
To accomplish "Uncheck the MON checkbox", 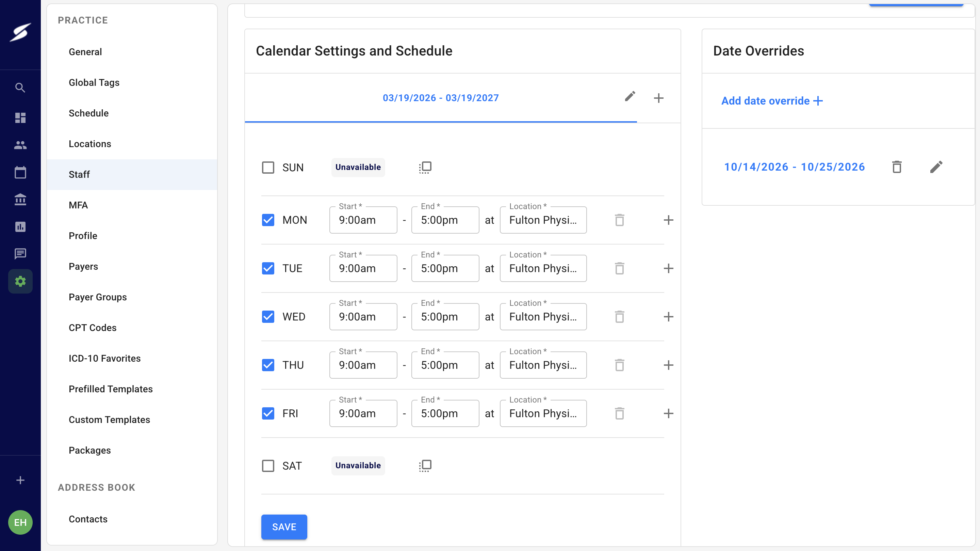I will [x=268, y=220].
